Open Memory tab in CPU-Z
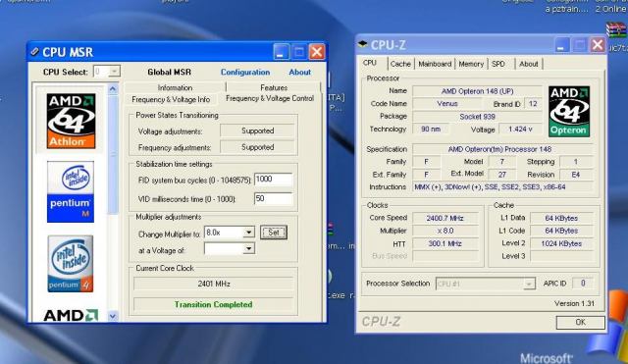The width and height of the screenshot is (628, 364). coord(471,64)
